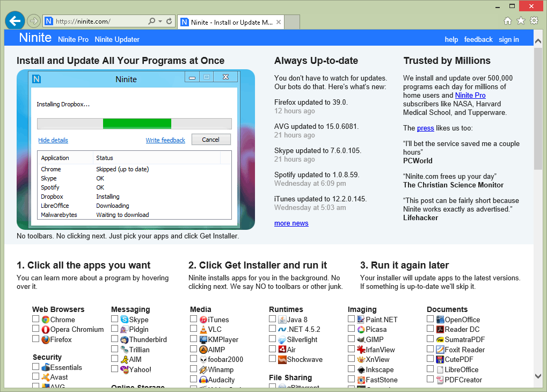
Task: Open the press link
Action: (x=426, y=128)
